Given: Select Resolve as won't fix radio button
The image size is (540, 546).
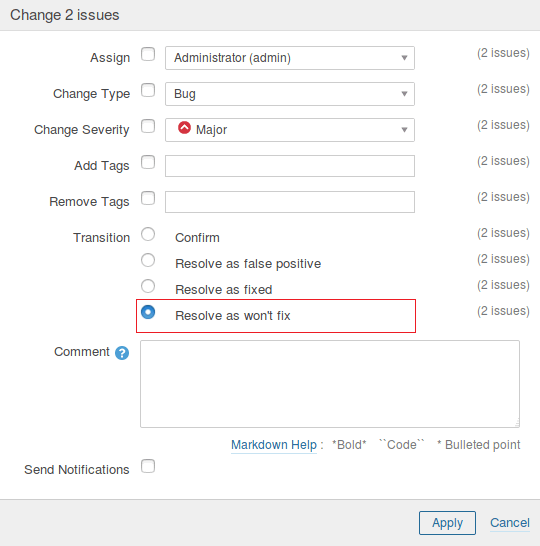Looking at the screenshot, I should 148,312.
